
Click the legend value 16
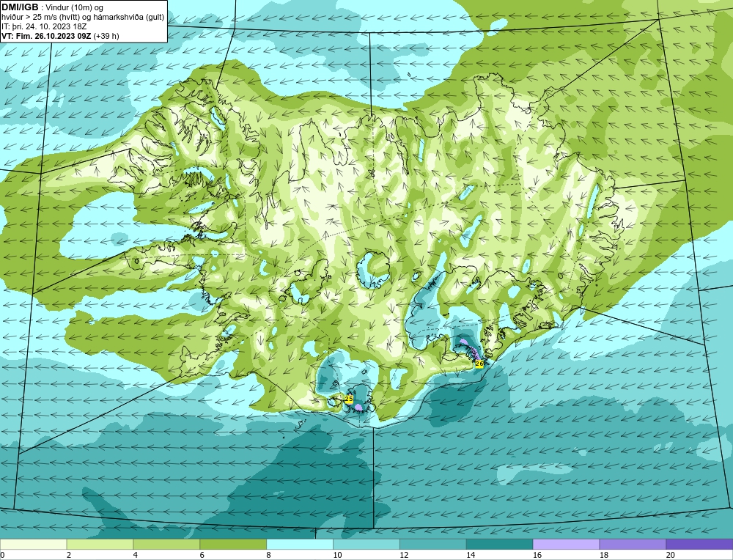click(x=537, y=555)
